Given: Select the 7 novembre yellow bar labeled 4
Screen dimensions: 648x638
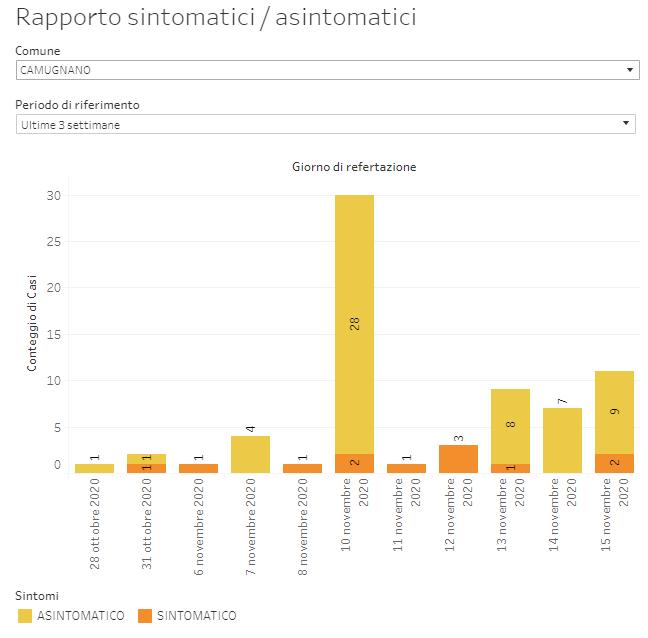Looking at the screenshot, I should (250, 454).
